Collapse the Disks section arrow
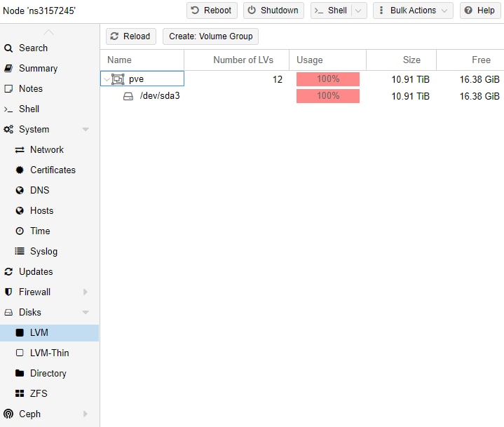Screen dimensions: 504x427 (x=86, y=312)
